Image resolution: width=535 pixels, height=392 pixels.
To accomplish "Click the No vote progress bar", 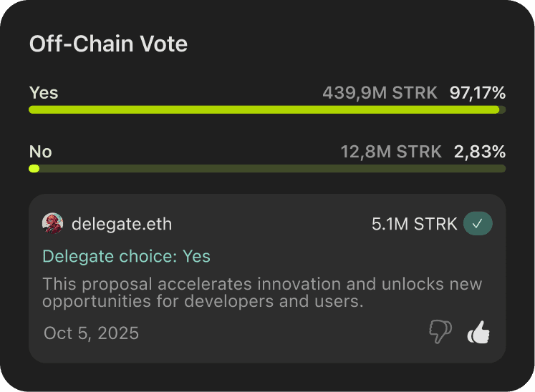I will click(267, 169).
